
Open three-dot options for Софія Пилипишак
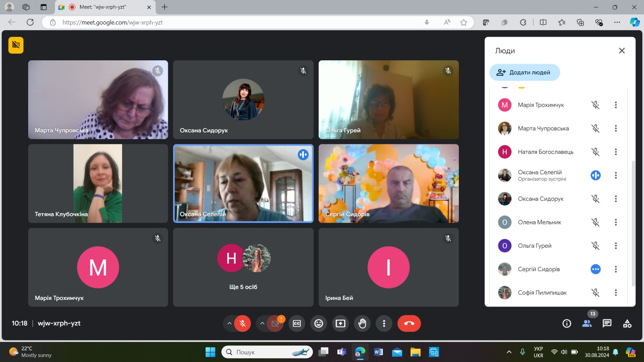click(615, 292)
